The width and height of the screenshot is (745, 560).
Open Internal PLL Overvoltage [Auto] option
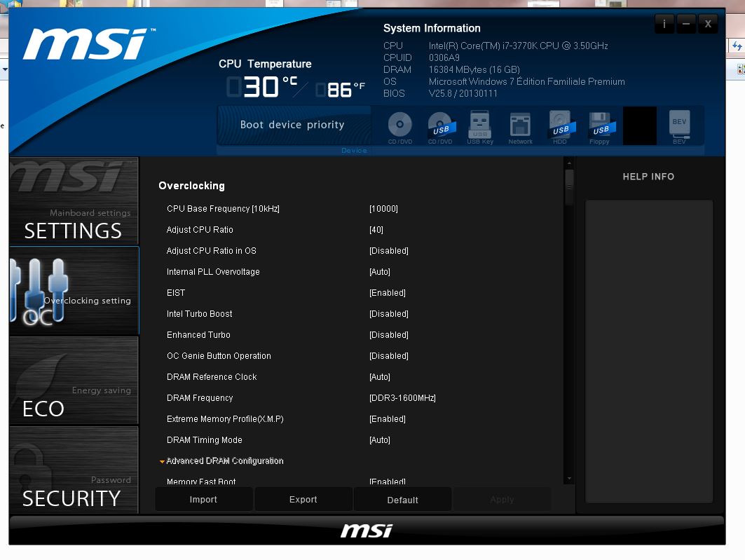pyautogui.click(x=380, y=272)
